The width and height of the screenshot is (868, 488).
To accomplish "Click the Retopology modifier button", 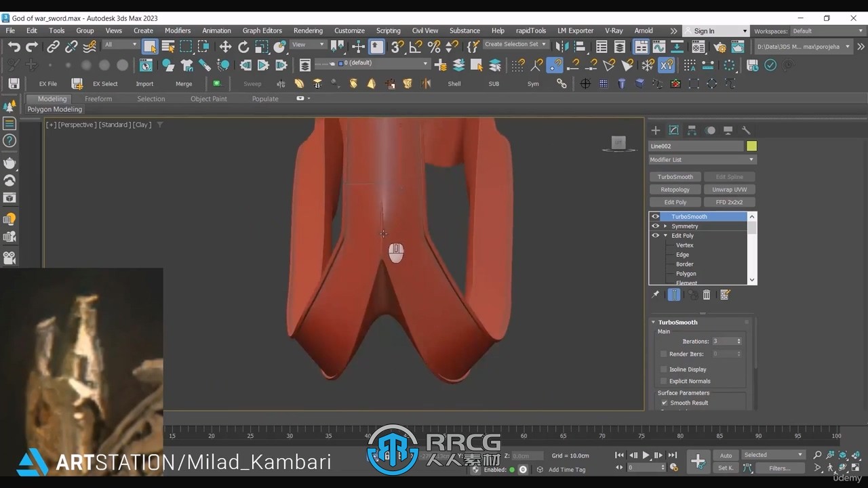I will [675, 190].
